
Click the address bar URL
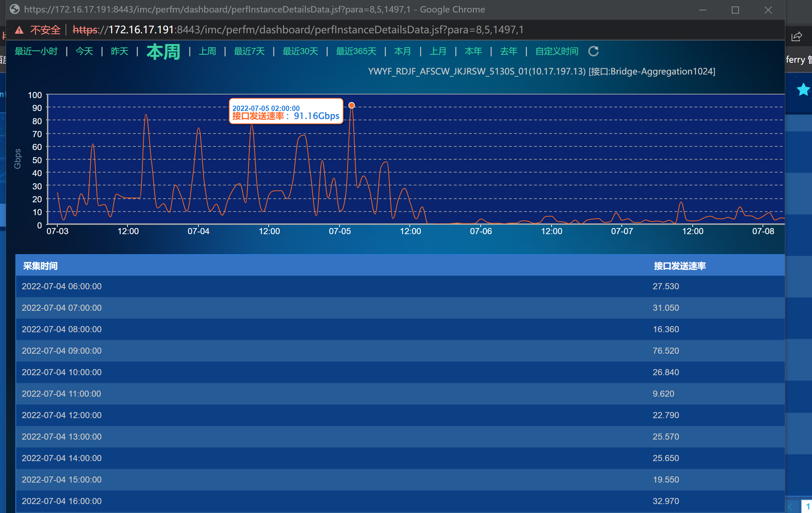(297, 30)
